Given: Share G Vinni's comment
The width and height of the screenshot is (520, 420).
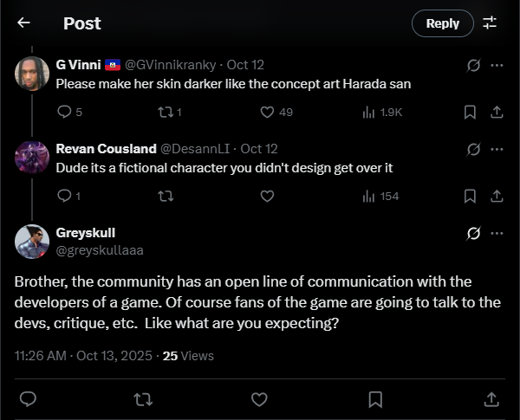Looking at the screenshot, I should coord(497,112).
